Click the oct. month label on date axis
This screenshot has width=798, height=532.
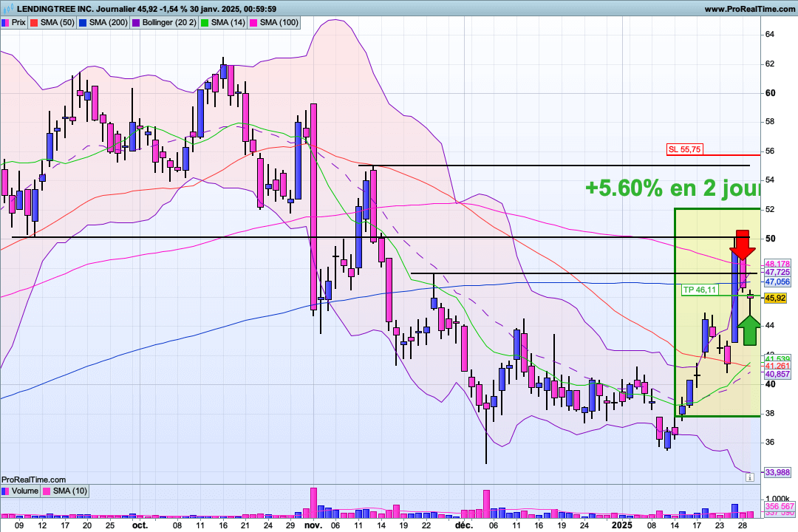(x=140, y=525)
